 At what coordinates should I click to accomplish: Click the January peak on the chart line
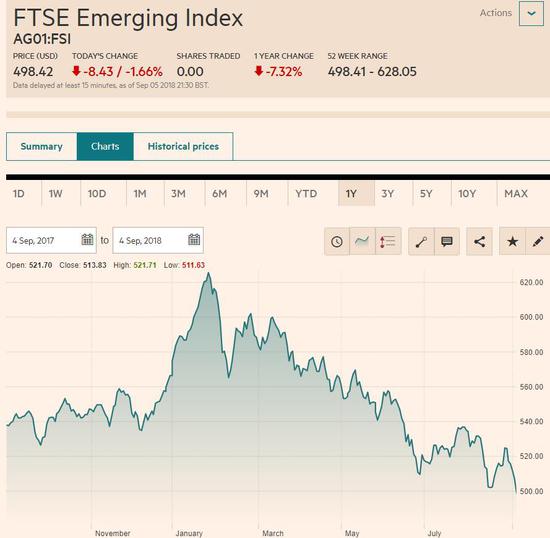click(x=209, y=274)
